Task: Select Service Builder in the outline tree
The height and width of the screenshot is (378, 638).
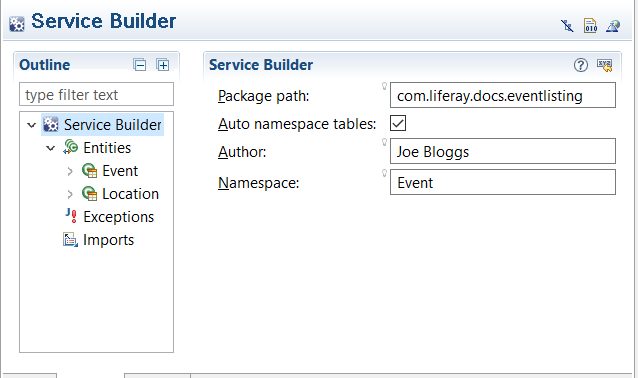Action: pyautogui.click(x=113, y=125)
